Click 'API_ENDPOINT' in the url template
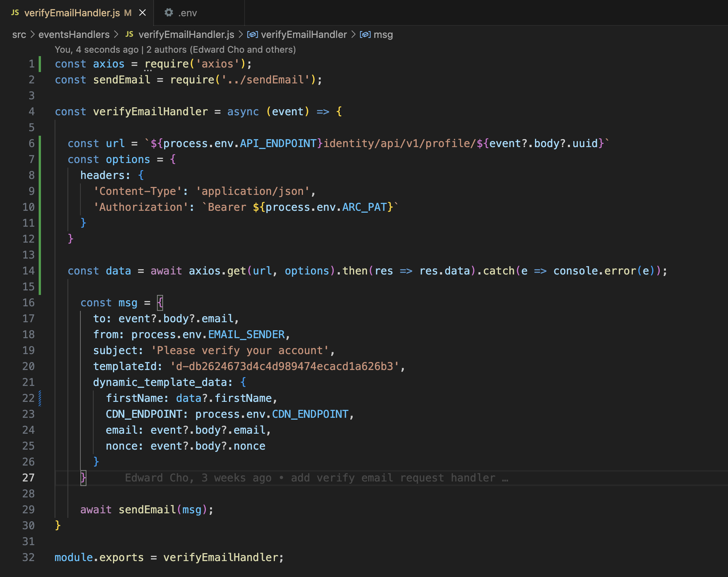This screenshot has height=577, width=728. (278, 143)
